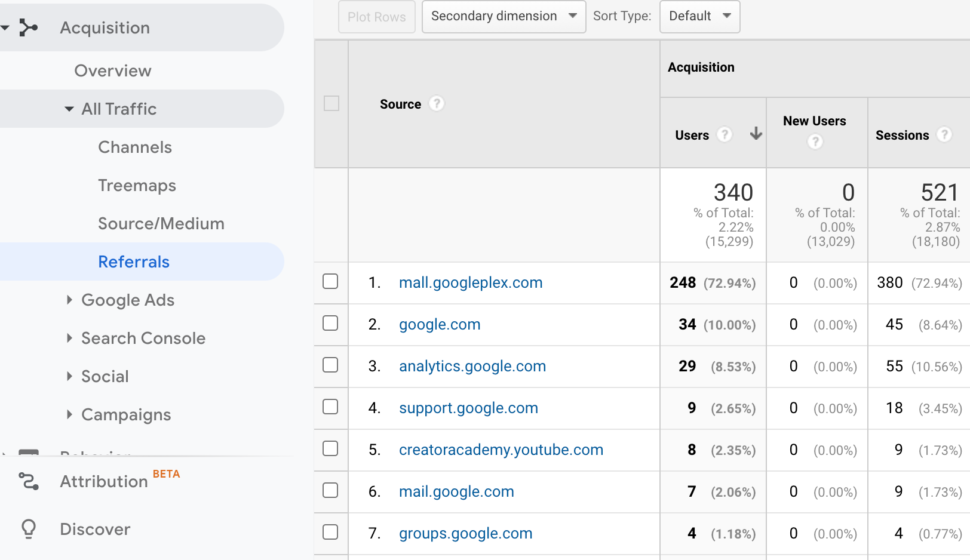Click the Acquisition section icon
The height and width of the screenshot is (560, 970).
coord(28,27)
